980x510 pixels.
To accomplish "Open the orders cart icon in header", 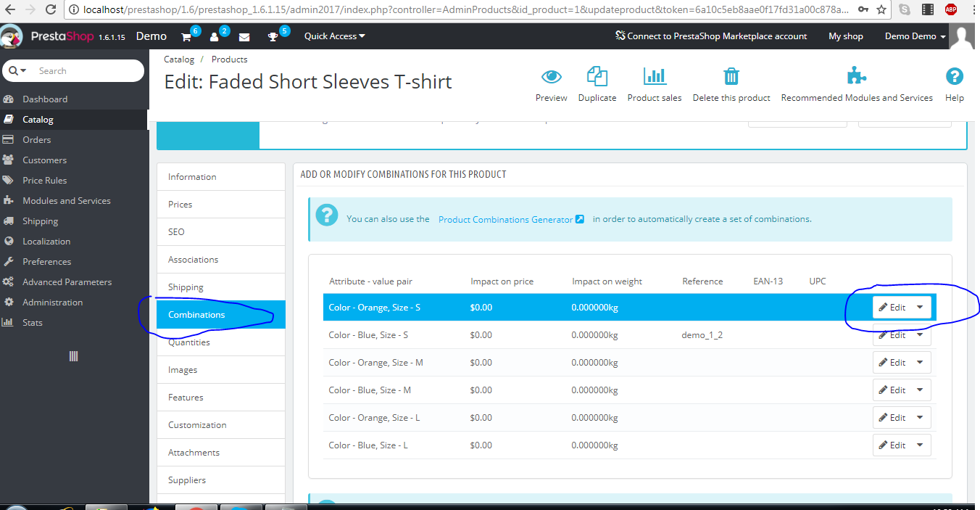I will (x=186, y=37).
